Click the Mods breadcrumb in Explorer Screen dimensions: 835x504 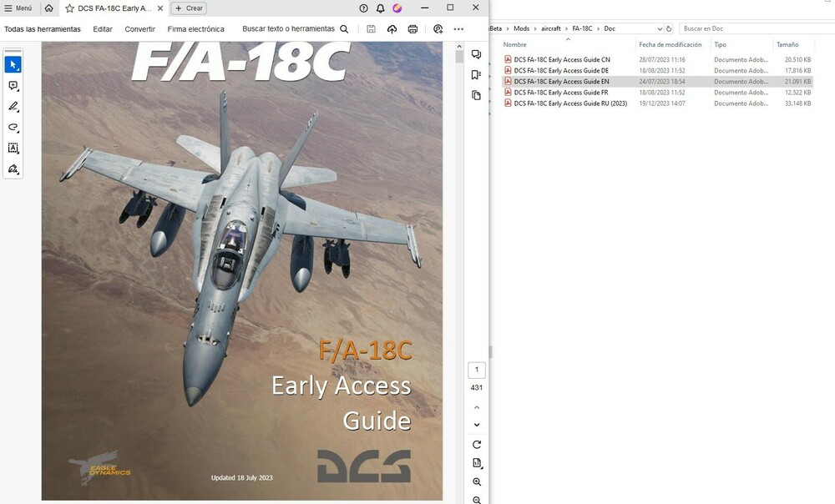click(x=521, y=28)
